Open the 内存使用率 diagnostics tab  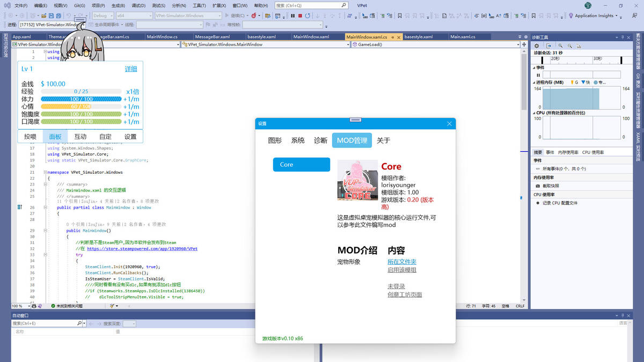(x=568, y=152)
